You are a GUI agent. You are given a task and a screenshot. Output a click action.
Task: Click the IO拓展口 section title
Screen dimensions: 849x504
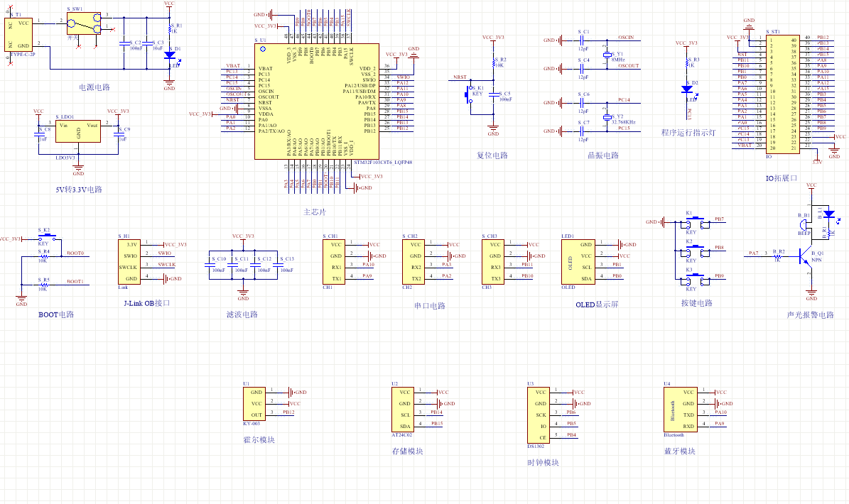(x=782, y=178)
